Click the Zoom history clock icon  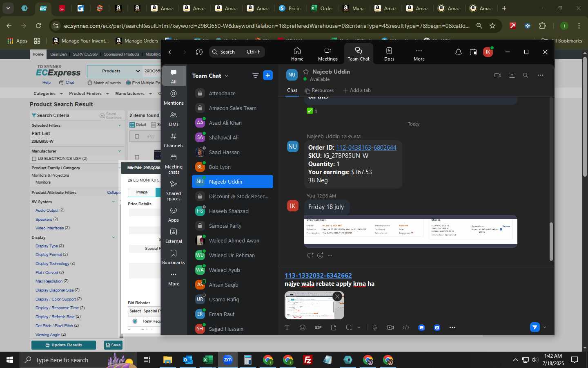click(199, 52)
